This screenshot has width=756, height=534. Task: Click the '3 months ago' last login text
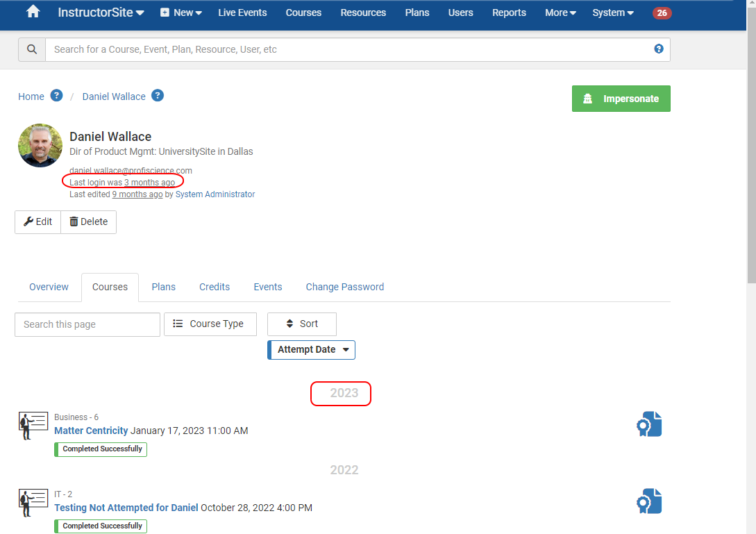[x=149, y=183]
